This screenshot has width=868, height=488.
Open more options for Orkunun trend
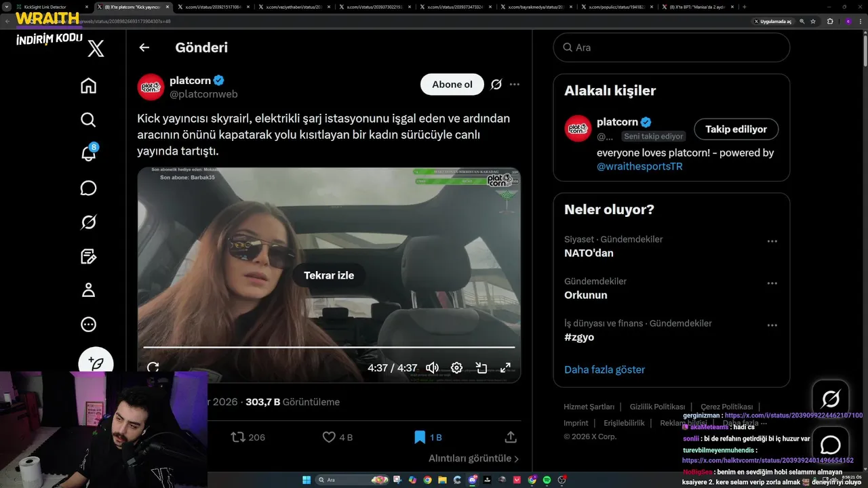(772, 283)
